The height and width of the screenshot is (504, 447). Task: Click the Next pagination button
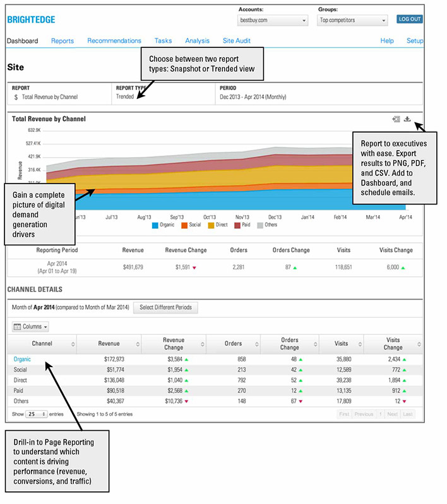(x=392, y=414)
